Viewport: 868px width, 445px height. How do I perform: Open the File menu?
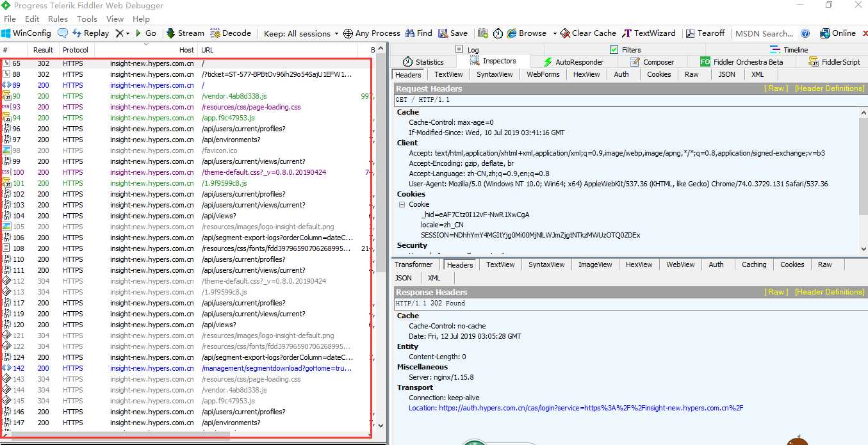[x=10, y=19]
